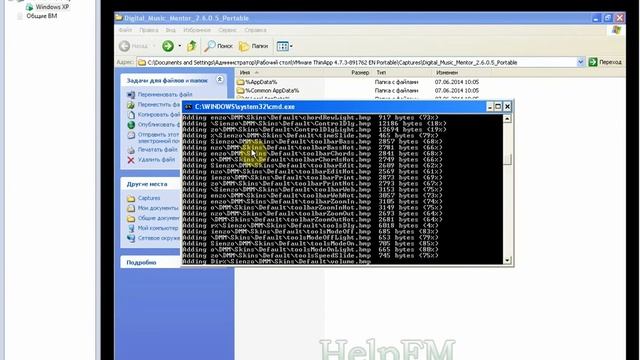Viewport: 640px width, 360px height.
Task: Click the %AppData% folder icon
Action: point(240,82)
